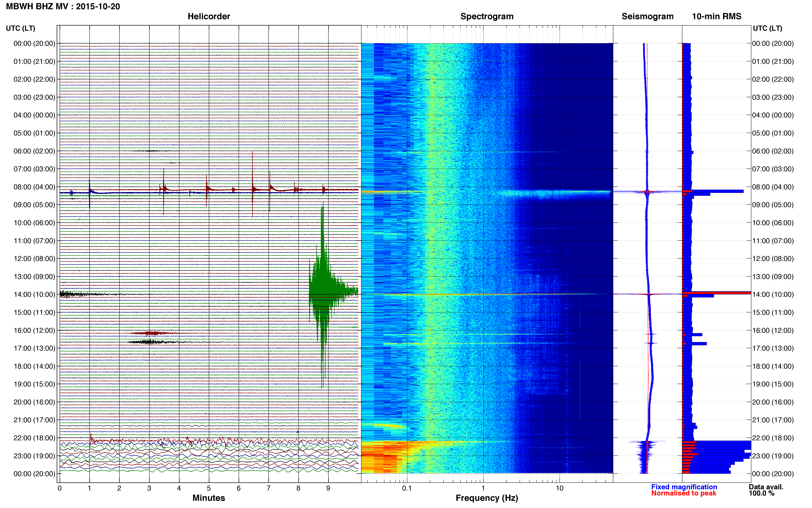The width and height of the screenshot is (812, 508).
Task: Click the "Seismogram" panel heading
Action: 648,16
